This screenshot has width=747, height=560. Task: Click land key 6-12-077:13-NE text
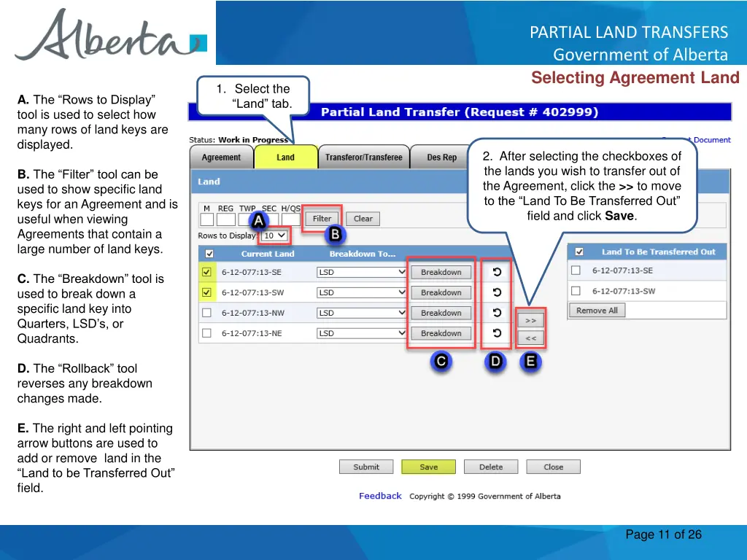252,333
